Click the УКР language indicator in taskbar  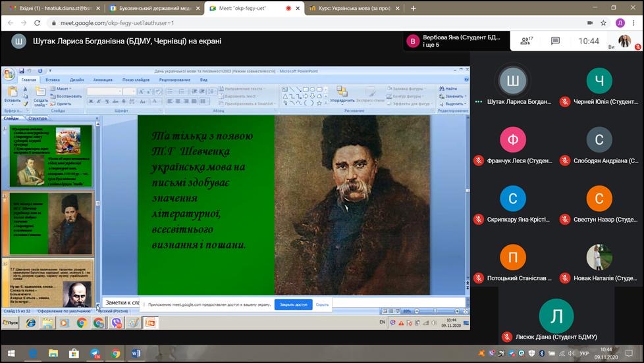pos(584,353)
